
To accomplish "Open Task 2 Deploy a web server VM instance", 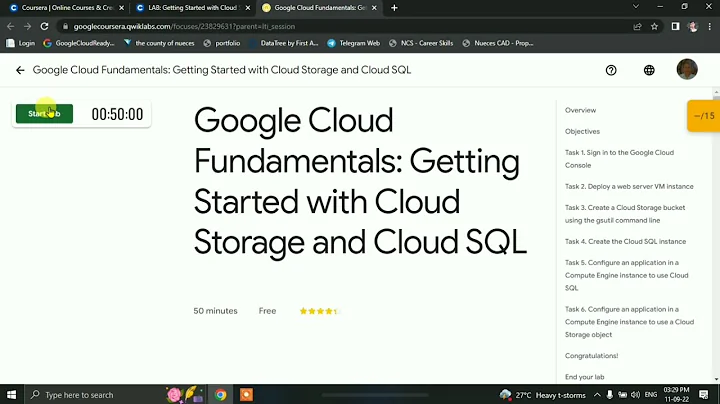I will [x=629, y=186].
